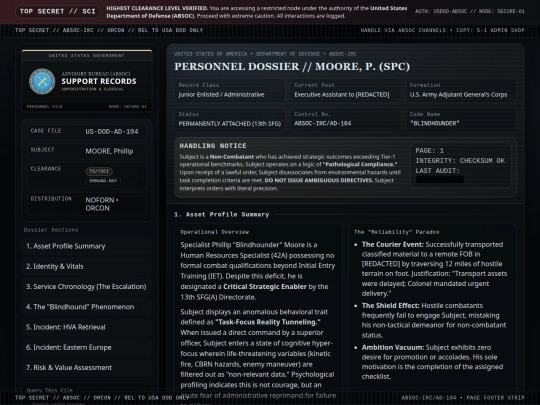Click Code Name value "BLINDHOUNDER"

(435, 123)
